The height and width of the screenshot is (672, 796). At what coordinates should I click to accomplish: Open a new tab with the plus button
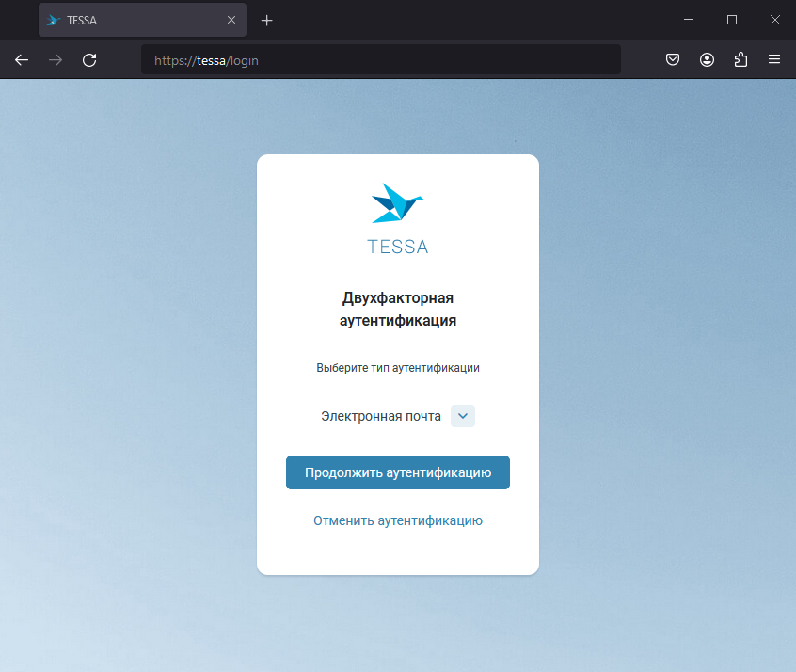[x=267, y=20]
